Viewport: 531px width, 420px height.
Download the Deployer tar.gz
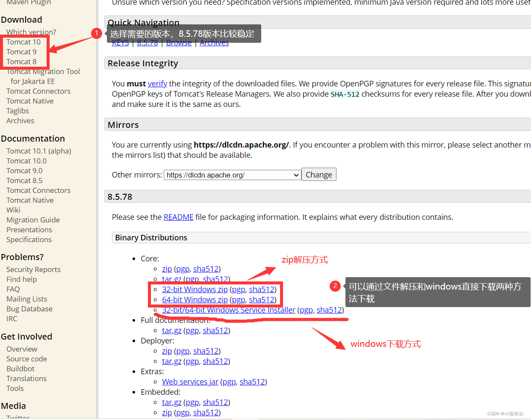click(171, 361)
